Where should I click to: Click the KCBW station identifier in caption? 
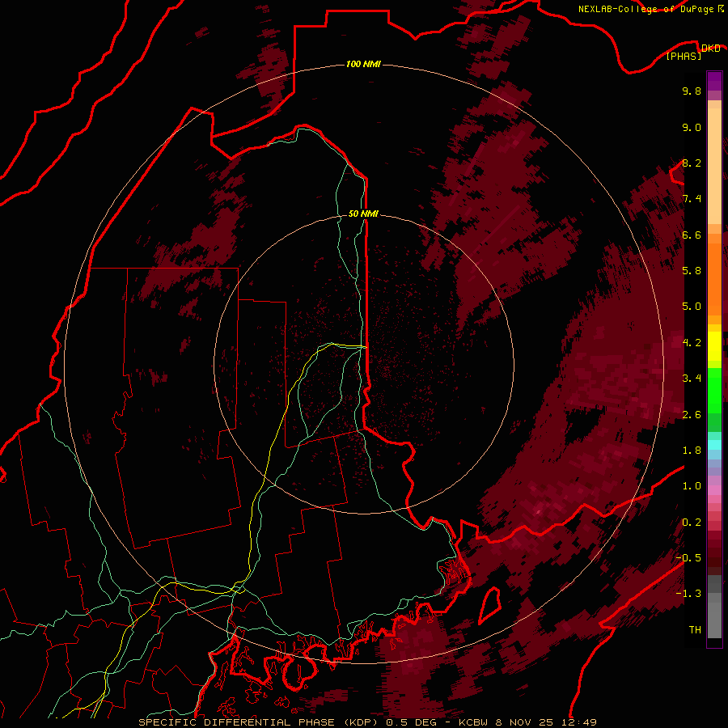(474, 722)
